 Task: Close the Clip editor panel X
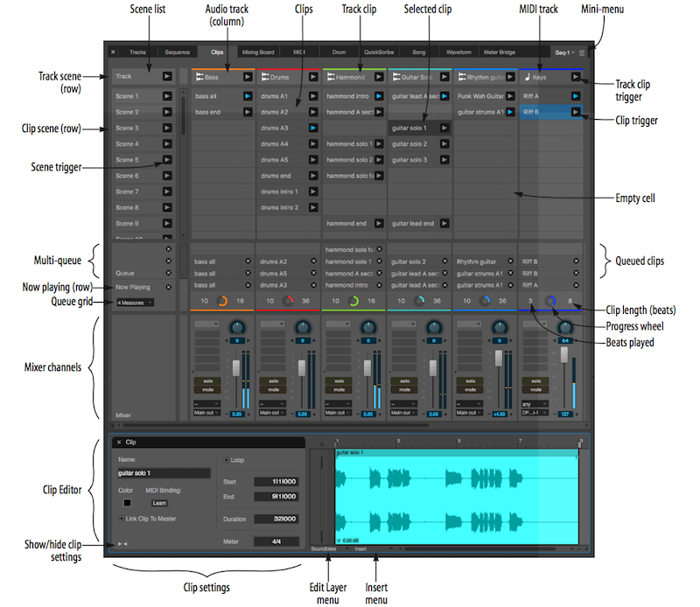click(x=119, y=442)
